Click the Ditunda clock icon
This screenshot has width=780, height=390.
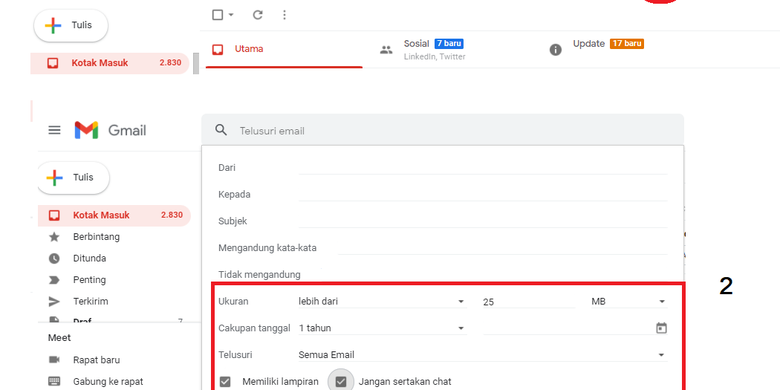(x=54, y=258)
